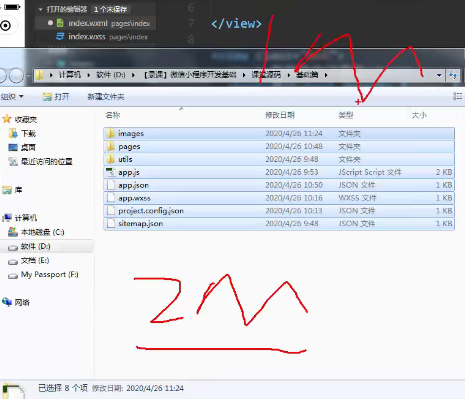Open the 组织 (Organize) dropdown menu
The image size is (465, 399).
pos(12,97)
